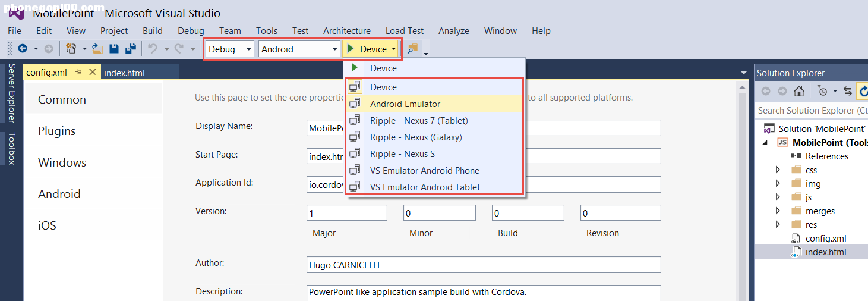Pin the config.xml tab
The height and width of the screenshot is (301, 868).
click(x=78, y=72)
